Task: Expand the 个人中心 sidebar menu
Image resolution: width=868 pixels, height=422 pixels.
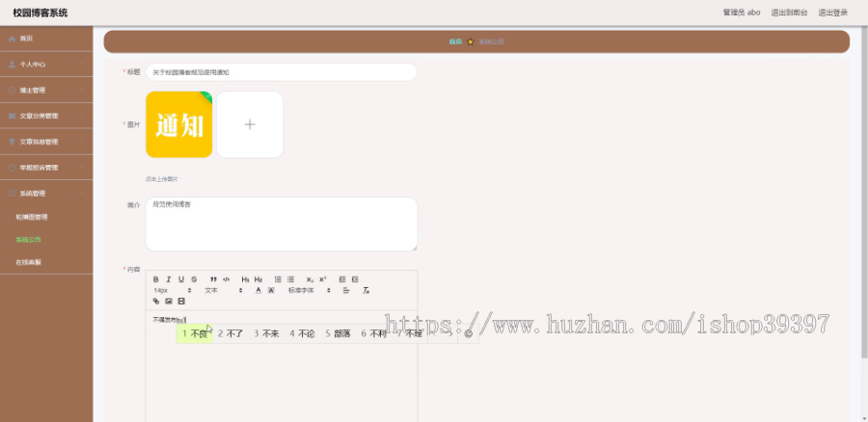Action: tap(46, 65)
